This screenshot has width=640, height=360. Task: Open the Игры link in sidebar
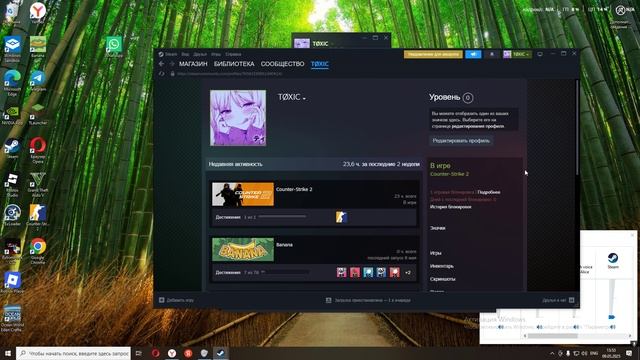tap(436, 253)
